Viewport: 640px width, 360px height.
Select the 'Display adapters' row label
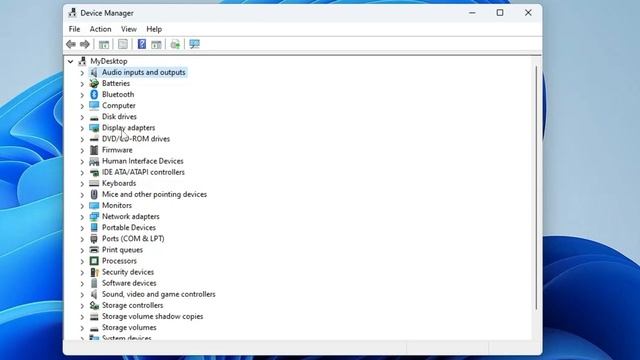click(x=129, y=128)
